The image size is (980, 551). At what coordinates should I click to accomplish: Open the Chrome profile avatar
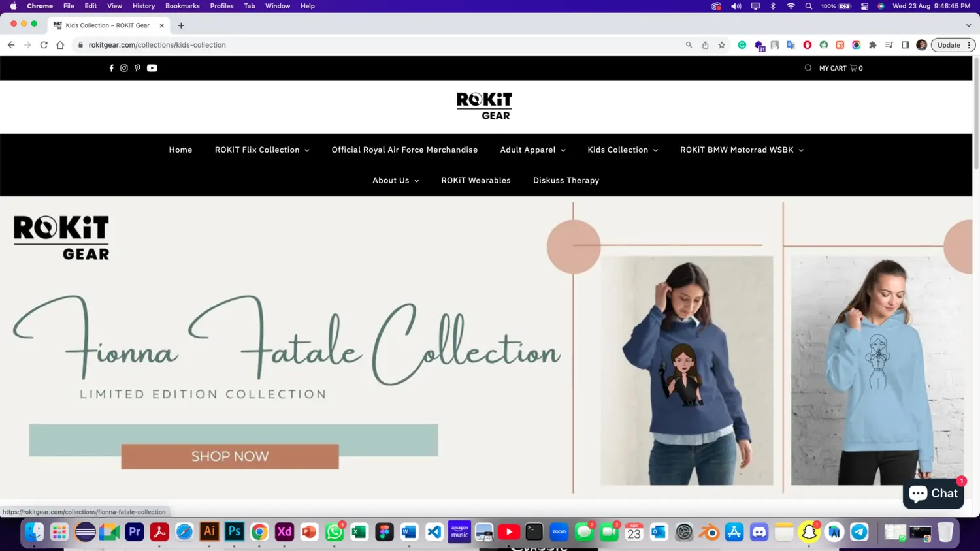coord(922,45)
